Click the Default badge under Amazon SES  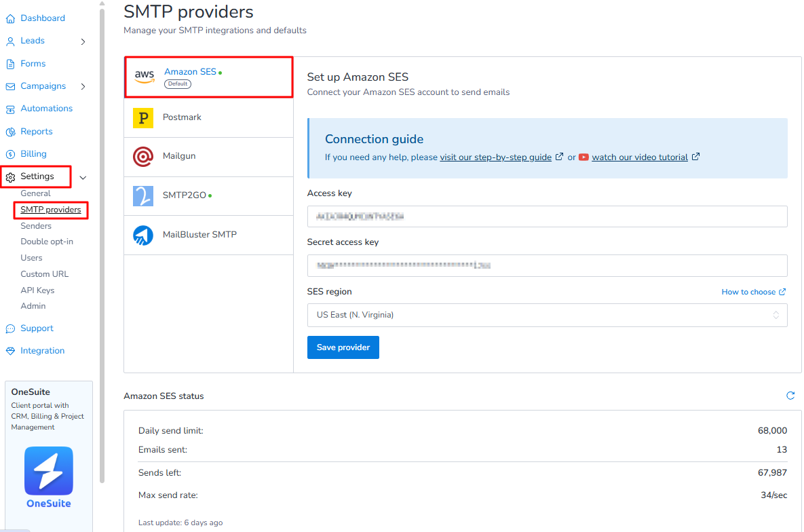[177, 84]
